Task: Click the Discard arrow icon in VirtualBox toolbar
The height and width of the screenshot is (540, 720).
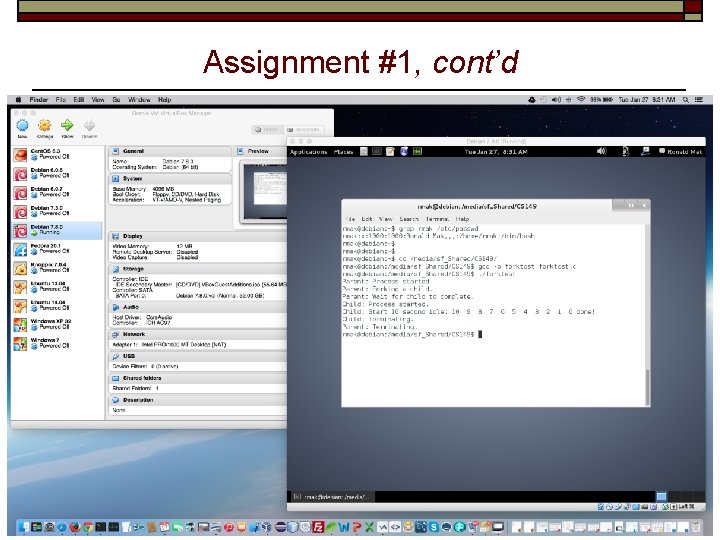Action: (x=90, y=125)
